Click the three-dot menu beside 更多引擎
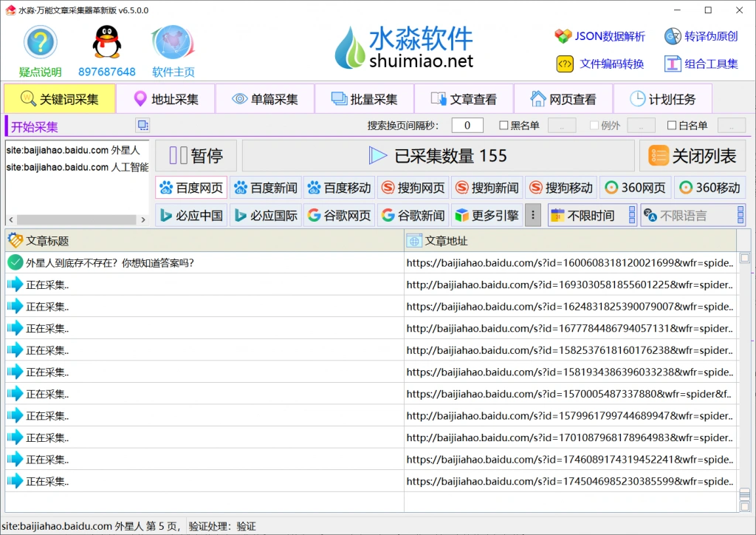This screenshot has width=756, height=535. point(533,215)
